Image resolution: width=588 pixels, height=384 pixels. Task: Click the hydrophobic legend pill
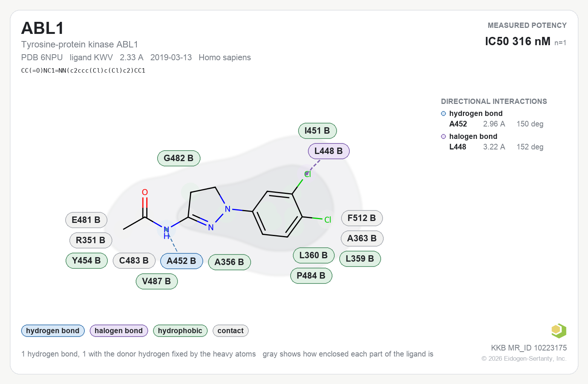pos(180,331)
